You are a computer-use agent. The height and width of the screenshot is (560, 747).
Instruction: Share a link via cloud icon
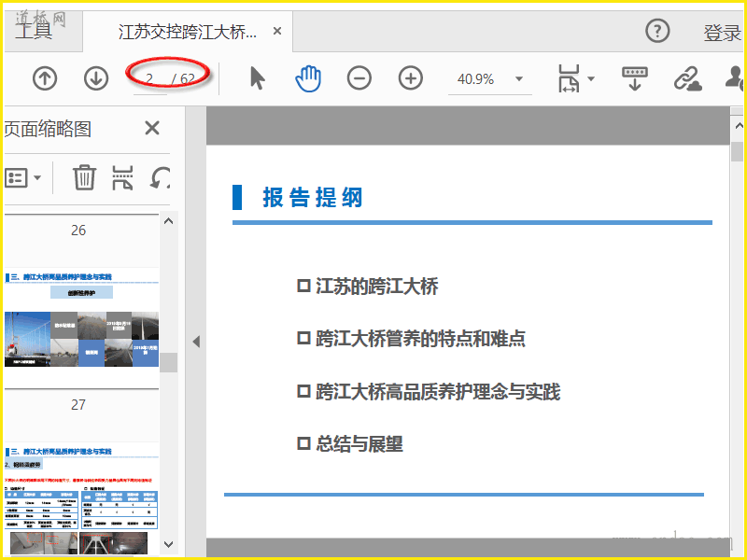(688, 78)
